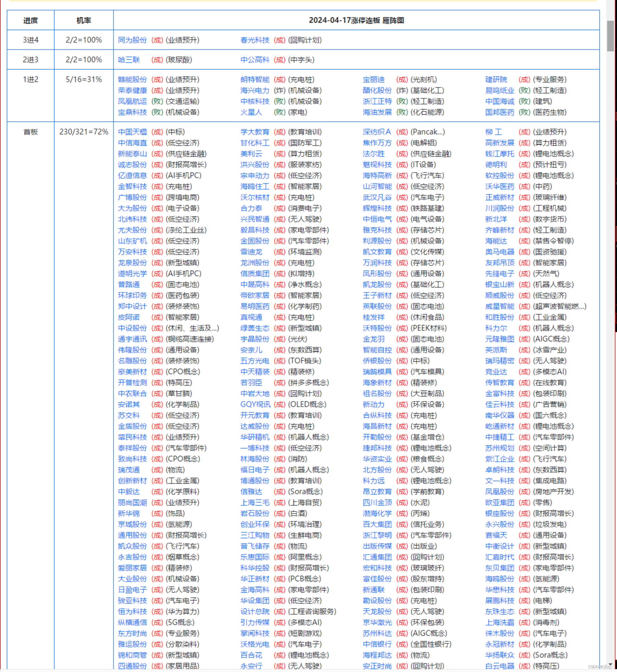The width and height of the screenshot is (617, 672).
Task: Open the 五方光电 link
Action: 255,361
